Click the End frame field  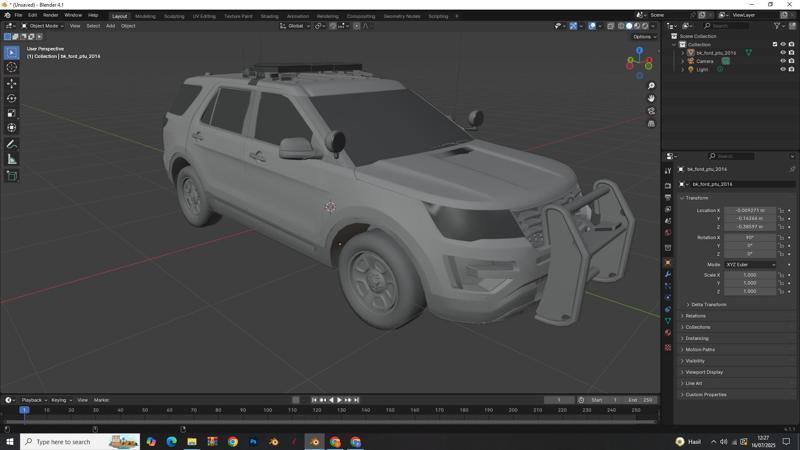640,400
